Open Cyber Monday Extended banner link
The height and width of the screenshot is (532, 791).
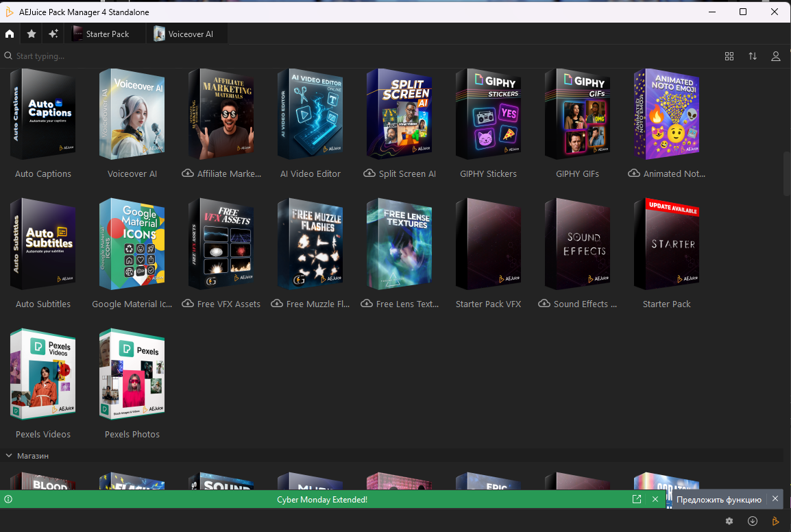322,499
